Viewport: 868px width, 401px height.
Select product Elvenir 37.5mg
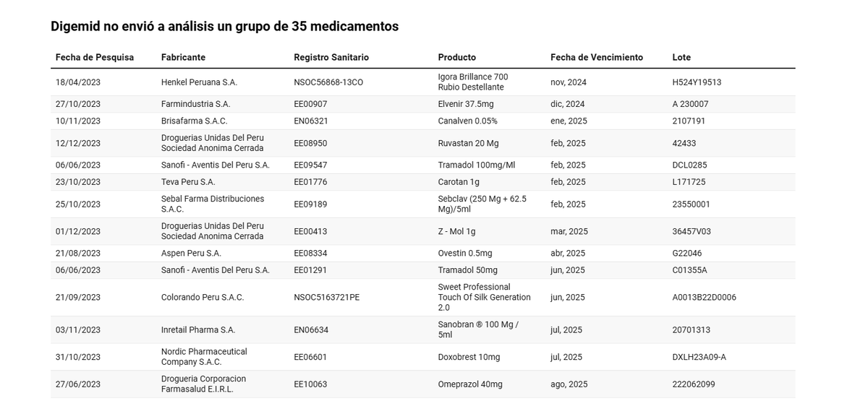(x=466, y=104)
